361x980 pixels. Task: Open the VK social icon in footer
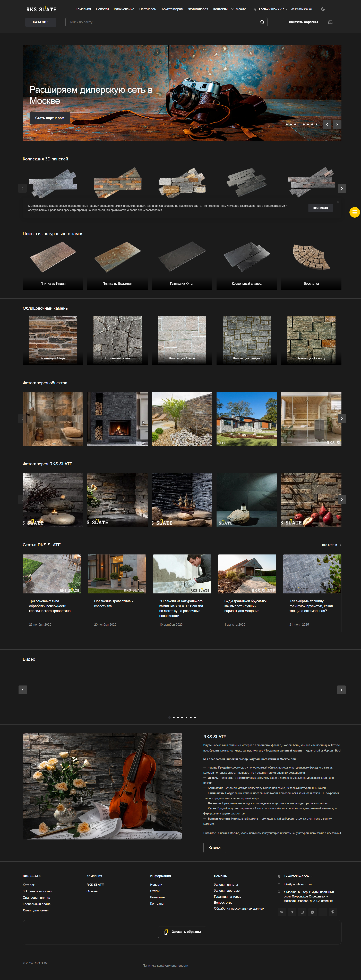(x=282, y=912)
